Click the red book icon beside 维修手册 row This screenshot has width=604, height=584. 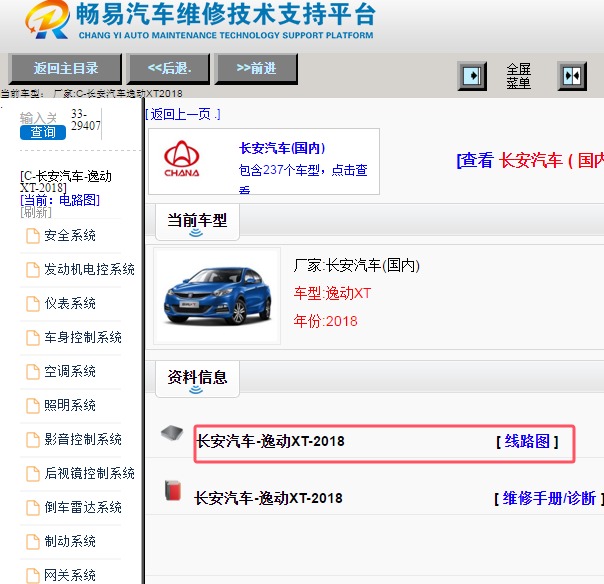tap(173, 490)
